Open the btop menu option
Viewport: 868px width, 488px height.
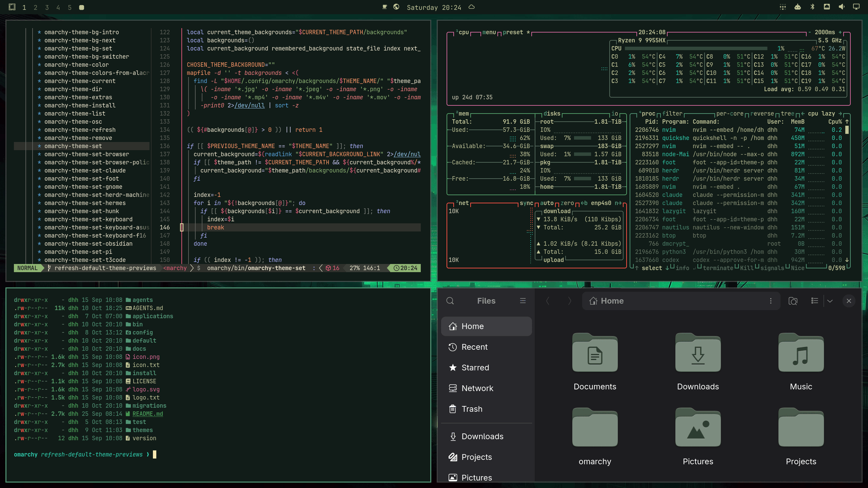(x=489, y=32)
